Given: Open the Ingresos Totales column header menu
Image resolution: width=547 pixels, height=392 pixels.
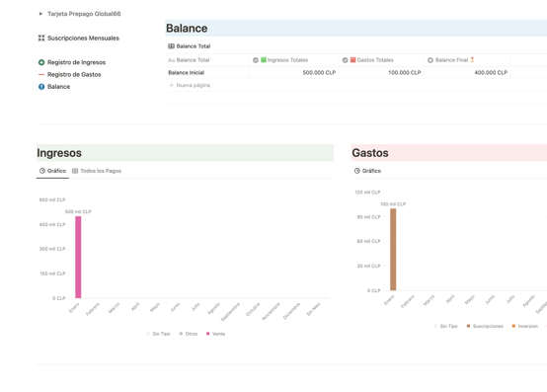Looking at the screenshot, I should click(x=294, y=60).
